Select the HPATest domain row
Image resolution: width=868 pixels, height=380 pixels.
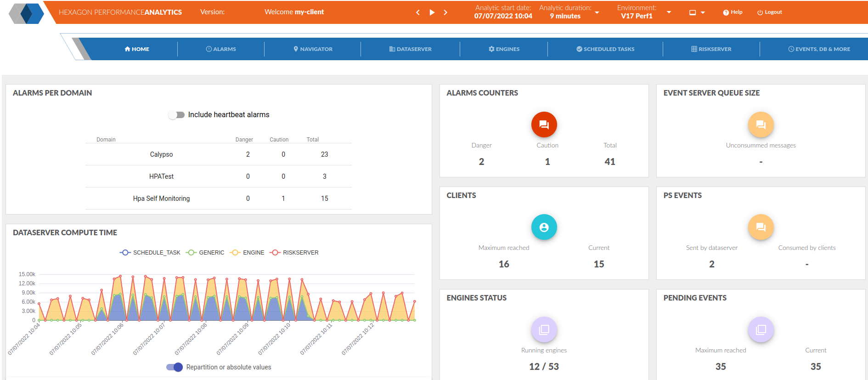pyautogui.click(x=219, y=176)
